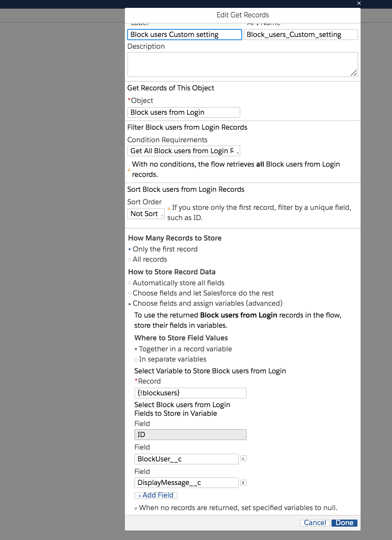Click the Description resize handle
Screen dimensions: 392x540
point(354,73)
